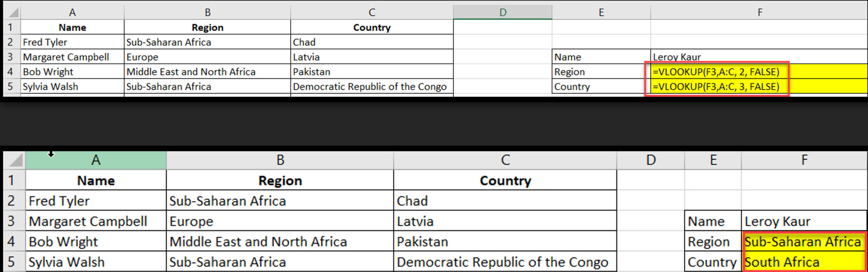Select column C header in top spreadsheet
Viewport: 868px width, 272px height.
pos(372,12)
